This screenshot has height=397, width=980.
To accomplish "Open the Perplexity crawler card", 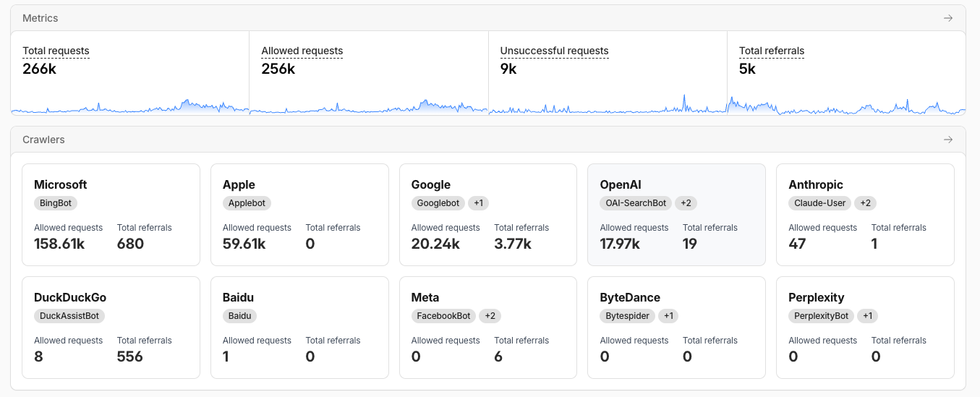I will (x=865, y=328).
